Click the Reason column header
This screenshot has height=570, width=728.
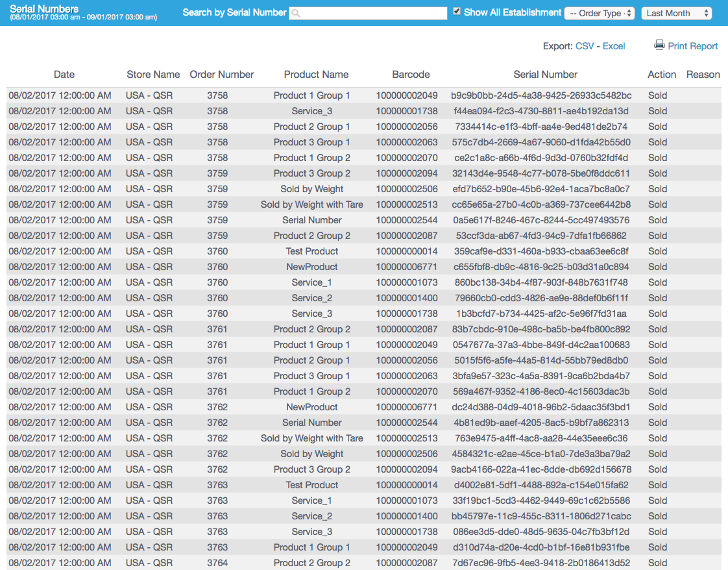703,75
